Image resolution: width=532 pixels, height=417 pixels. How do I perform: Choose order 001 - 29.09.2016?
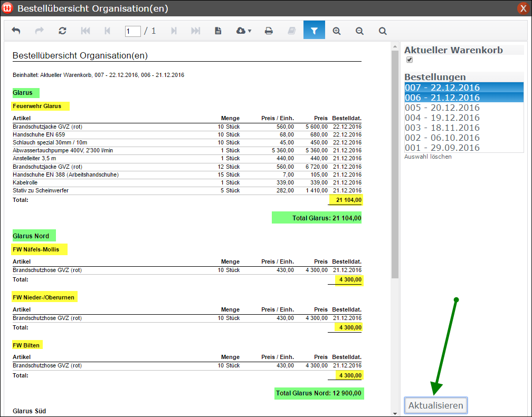(x=442, y=148)
